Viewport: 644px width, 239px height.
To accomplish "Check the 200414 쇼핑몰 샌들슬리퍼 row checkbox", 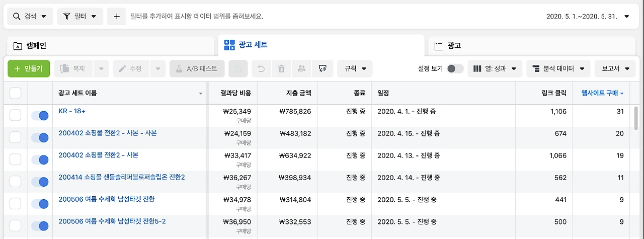I will tap(15, 182).
